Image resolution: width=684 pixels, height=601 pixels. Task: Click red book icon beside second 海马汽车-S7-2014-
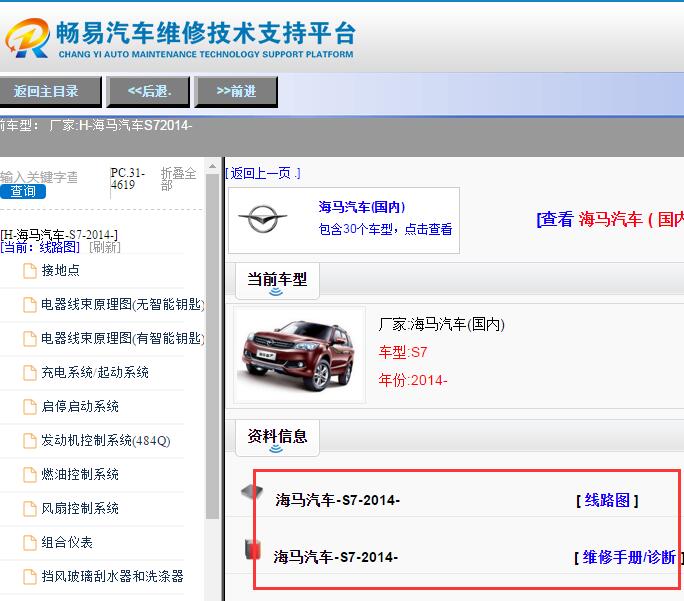click(253, 550)
